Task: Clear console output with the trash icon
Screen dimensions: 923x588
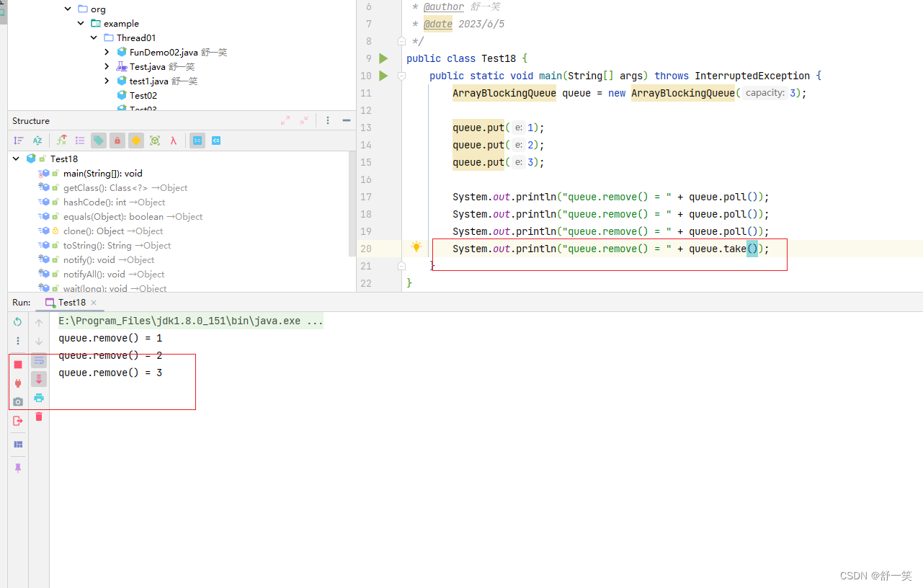Action: coord(39,416)
